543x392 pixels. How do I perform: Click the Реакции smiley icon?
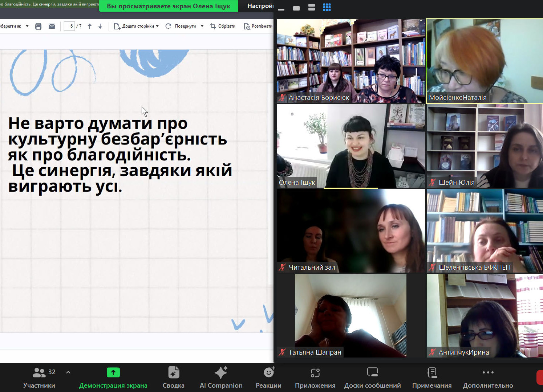tap(269, 372)
